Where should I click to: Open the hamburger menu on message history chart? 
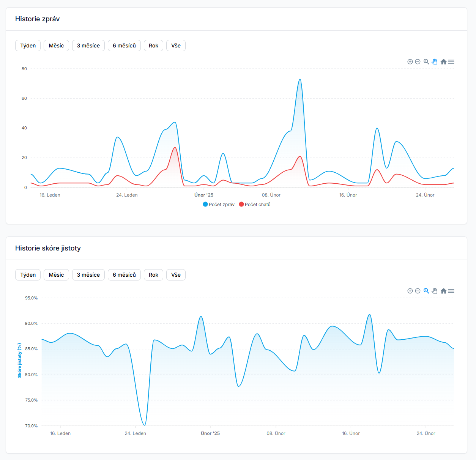click(x=451, y=61)
